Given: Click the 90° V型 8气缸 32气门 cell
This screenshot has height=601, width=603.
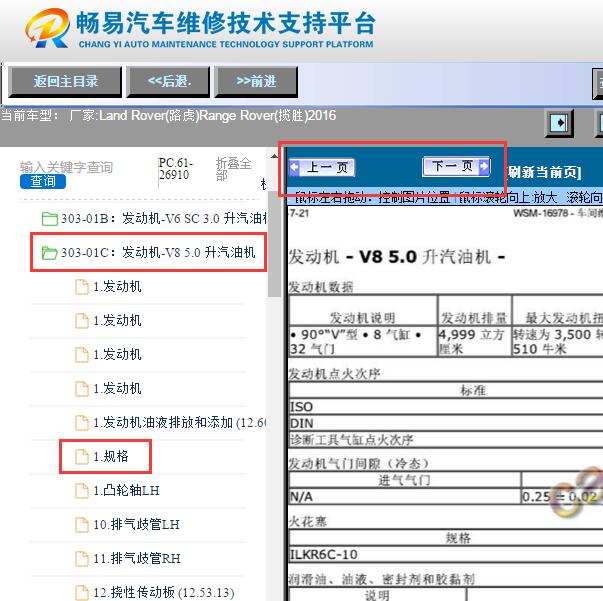Looking at the screenshot, I should pyautogui.click(x=363, y=341).
